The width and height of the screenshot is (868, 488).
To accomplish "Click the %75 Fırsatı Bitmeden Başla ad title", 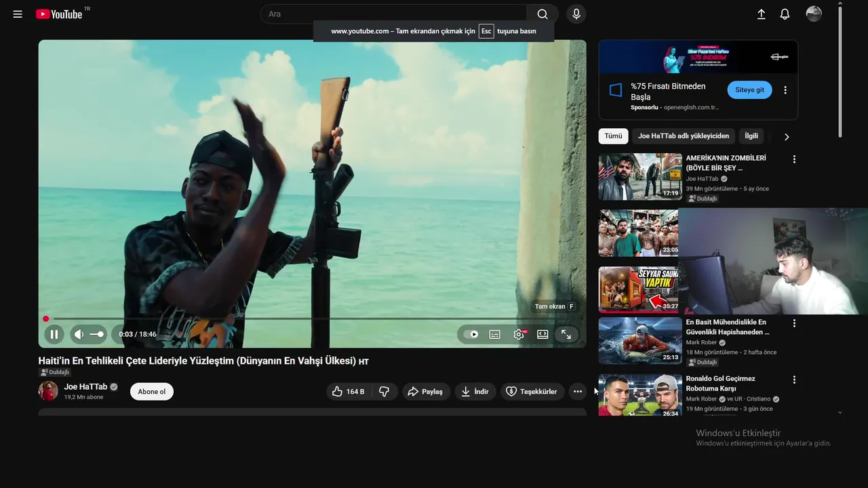I will (668, 91).
